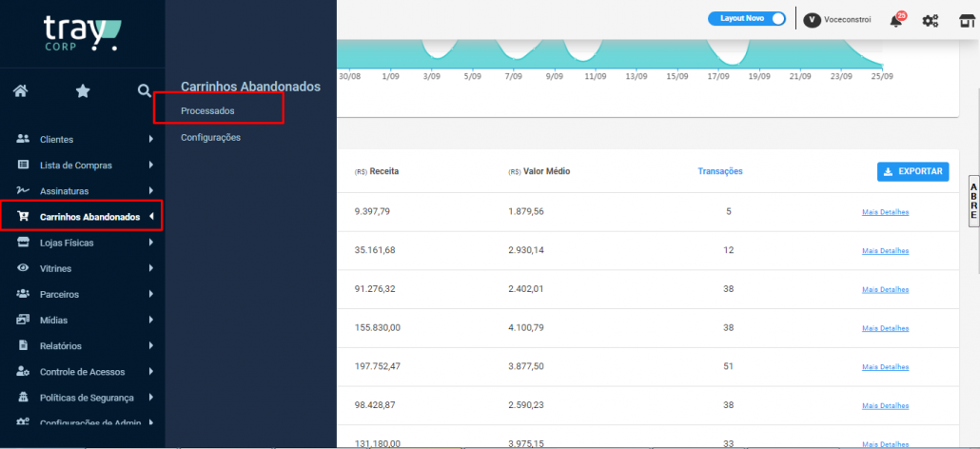Collapse the Carrinhos Abandonados menu

click(x=151, y=217)
